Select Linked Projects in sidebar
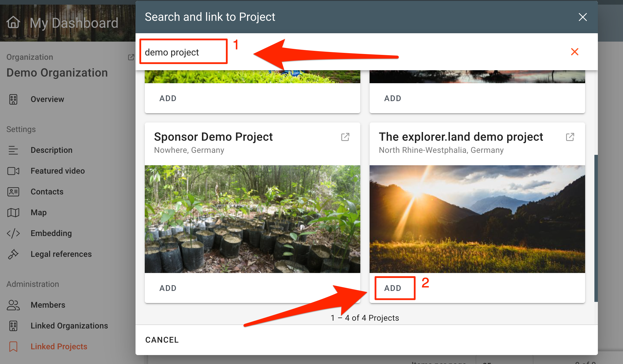623x364 pixels. pos(59,347)
